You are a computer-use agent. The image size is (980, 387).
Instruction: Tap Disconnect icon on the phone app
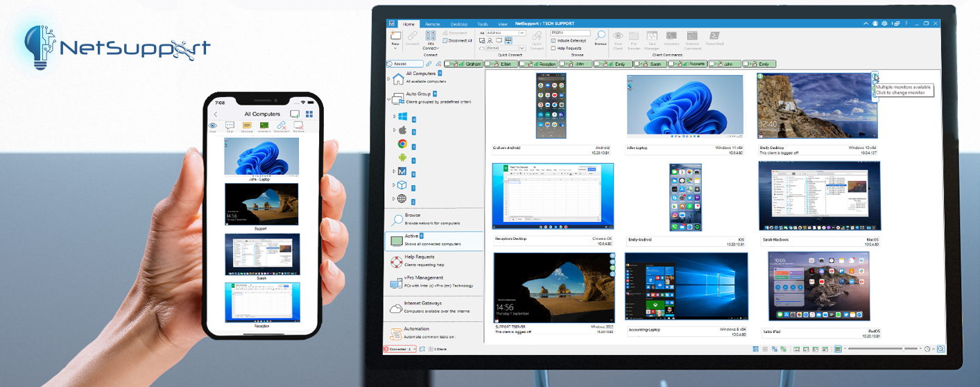click(x=282, y=127)
